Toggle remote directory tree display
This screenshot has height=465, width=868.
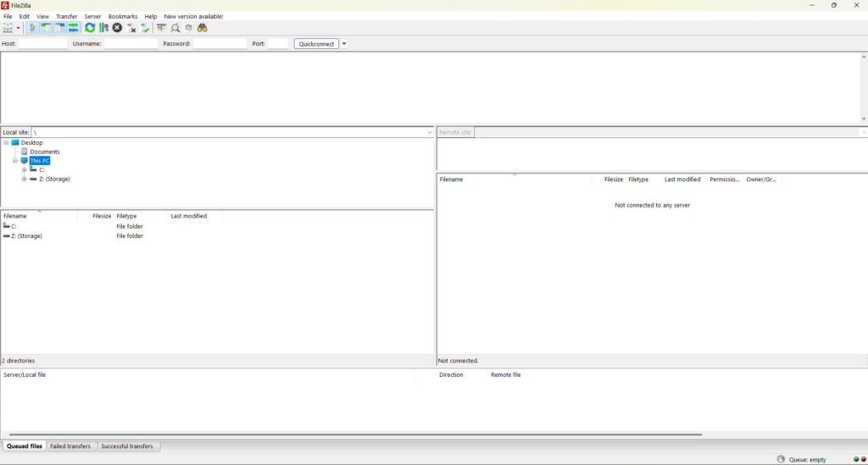[x=60, y=28]
